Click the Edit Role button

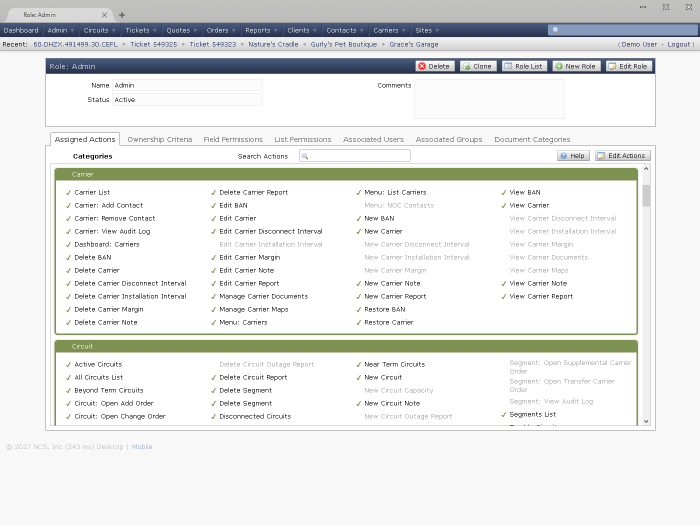click(x=629, y=66)
